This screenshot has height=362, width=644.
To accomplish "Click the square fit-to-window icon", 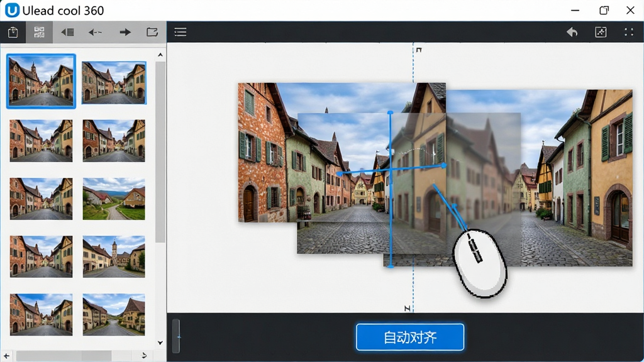I will coord(601,32).
